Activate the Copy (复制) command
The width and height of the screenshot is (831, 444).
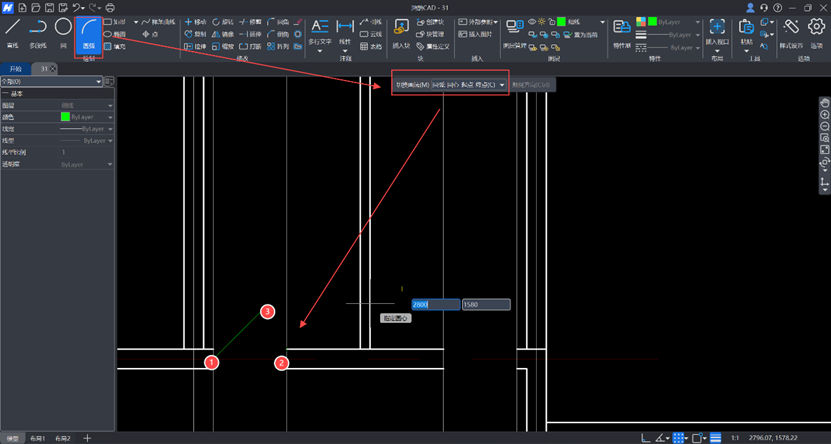[195, 34]
